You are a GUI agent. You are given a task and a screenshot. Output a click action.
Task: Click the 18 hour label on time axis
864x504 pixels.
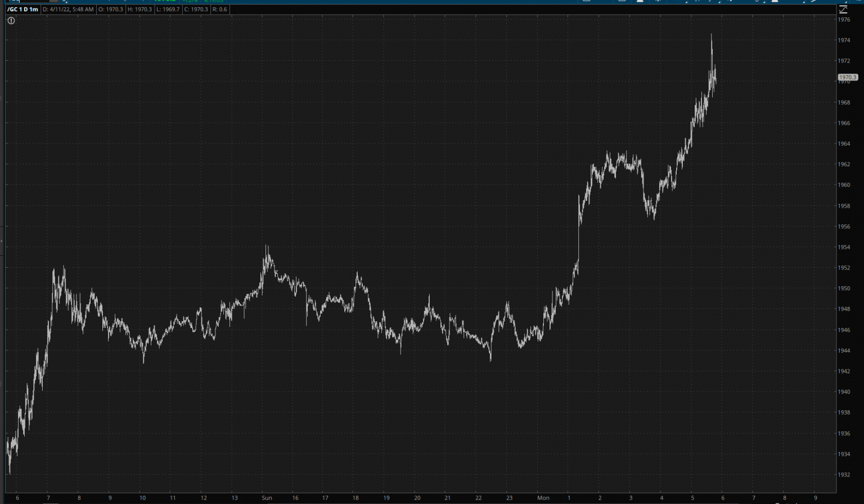tap(355, 498)
